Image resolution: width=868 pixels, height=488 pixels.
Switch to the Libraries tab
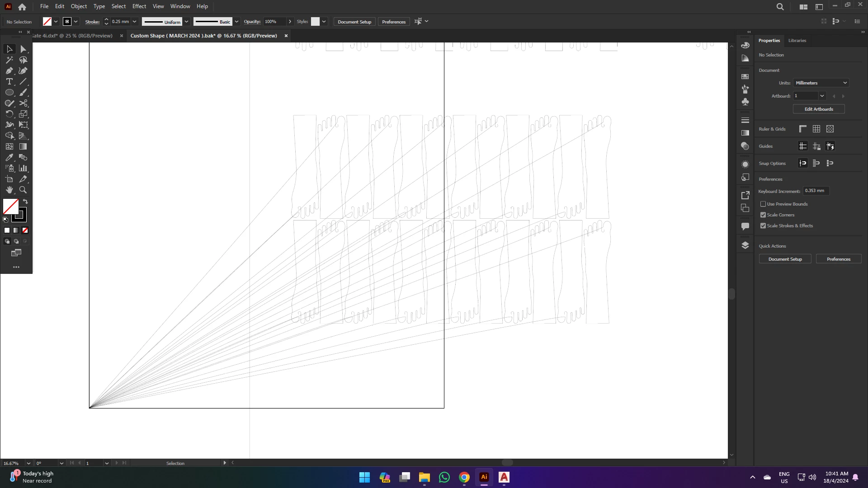[797, 40]
